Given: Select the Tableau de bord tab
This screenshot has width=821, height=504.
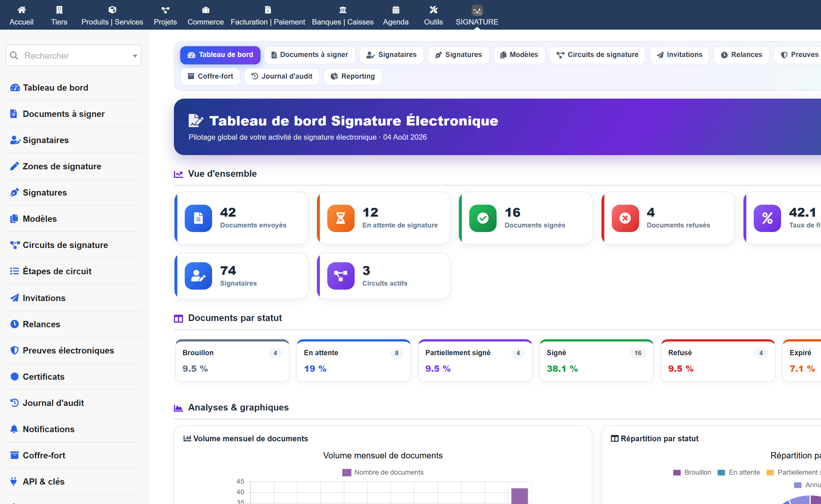Looking at the screenshot, I should pos(220,55).
